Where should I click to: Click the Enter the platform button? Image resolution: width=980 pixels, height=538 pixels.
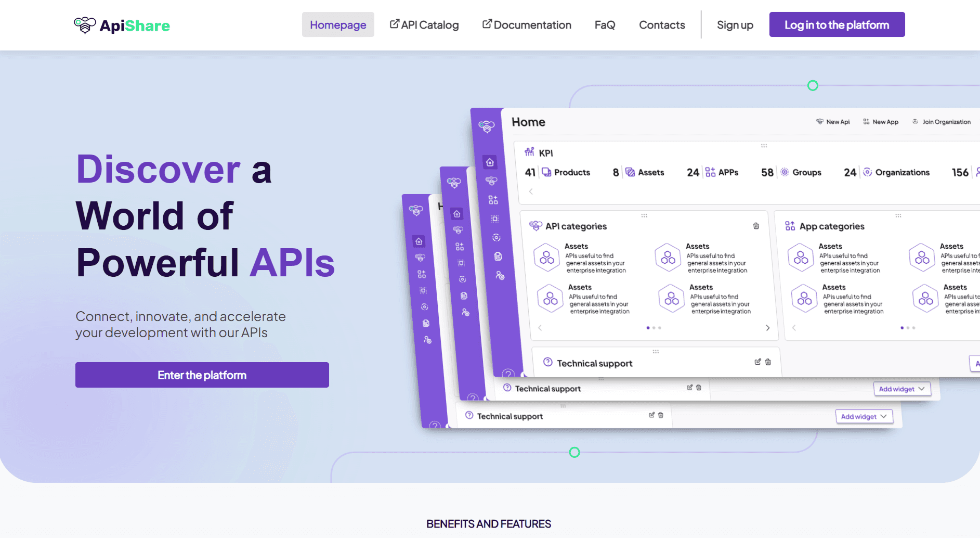click(x=202, y=375)
